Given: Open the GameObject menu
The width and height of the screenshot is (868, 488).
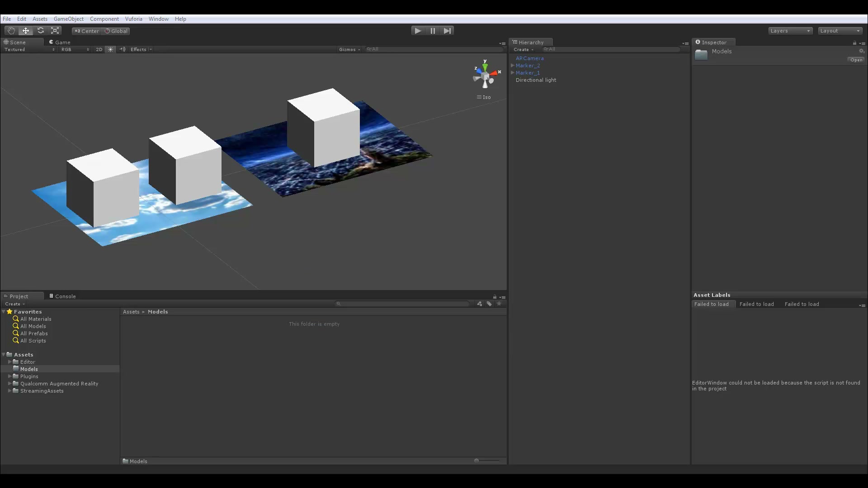Looking at the screenshot, I should [x=69, y=19].
